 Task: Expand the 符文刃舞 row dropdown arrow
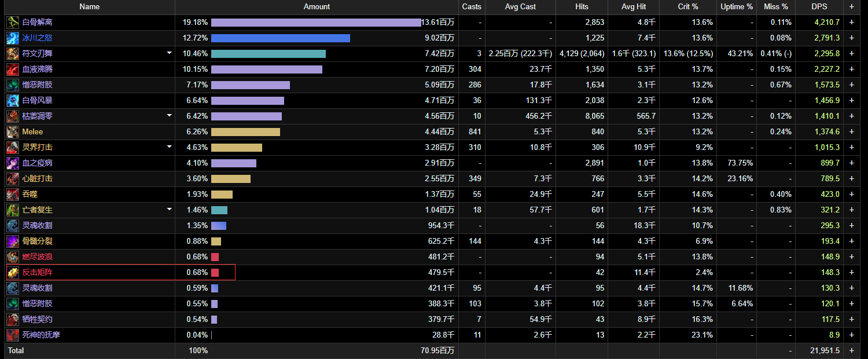(x=169, y=53)
